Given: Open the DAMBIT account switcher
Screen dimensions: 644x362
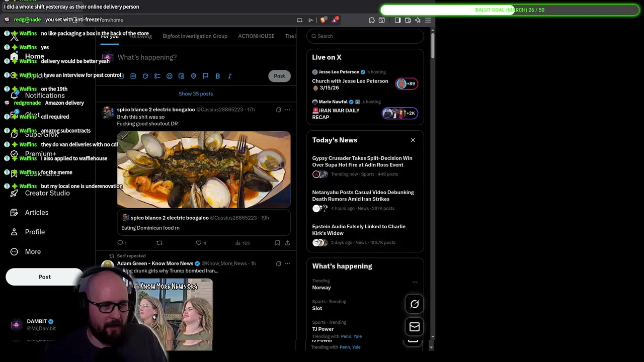Looking at the screenshot, I should coord(34,325).
